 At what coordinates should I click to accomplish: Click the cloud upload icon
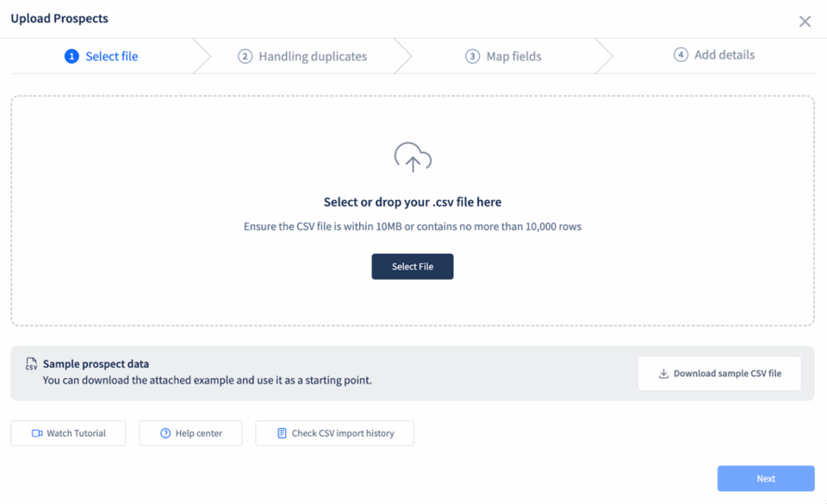click(413, 157)
